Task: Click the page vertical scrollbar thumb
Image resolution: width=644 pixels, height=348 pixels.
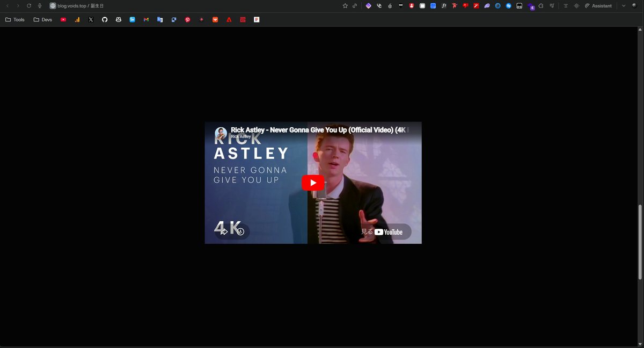Action: 640,242
